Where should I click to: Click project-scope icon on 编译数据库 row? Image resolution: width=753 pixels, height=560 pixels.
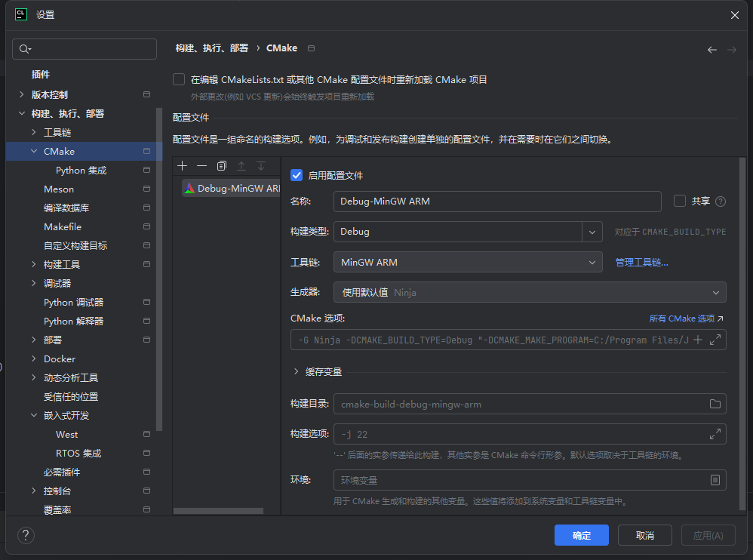tap(146, 208)
